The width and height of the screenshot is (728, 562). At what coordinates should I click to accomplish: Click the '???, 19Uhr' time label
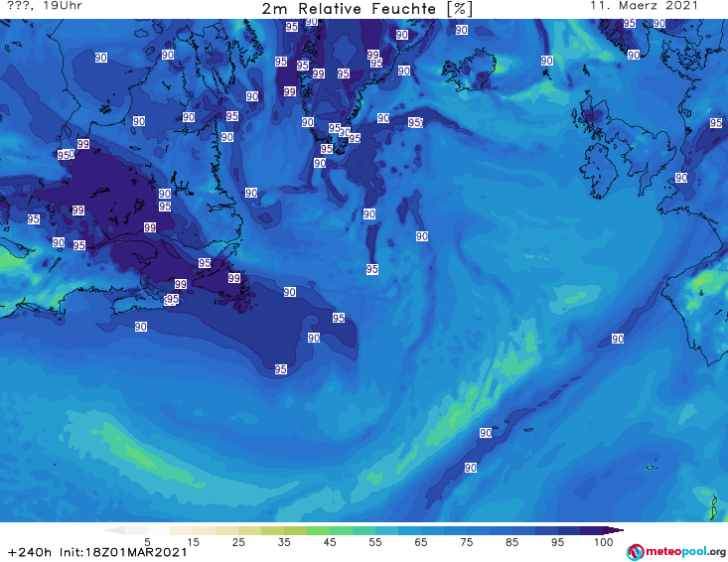click(x=45, y=6)
